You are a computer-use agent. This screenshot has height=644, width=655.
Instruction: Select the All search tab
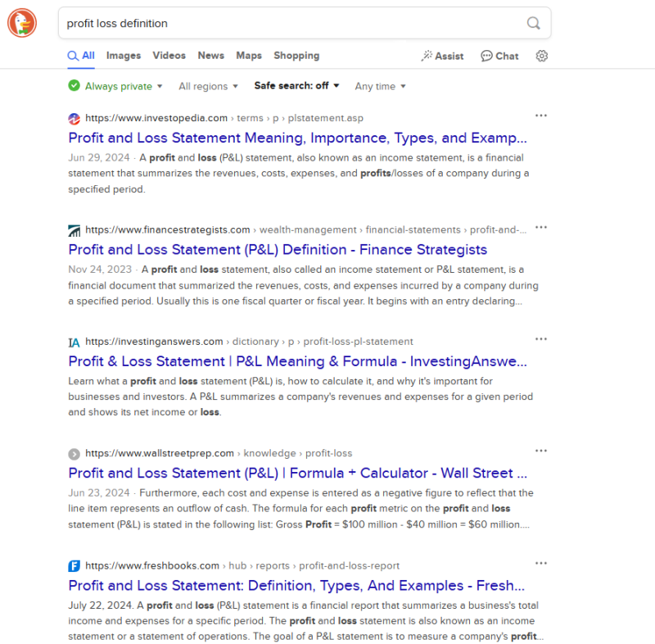(x=81, y=56)
